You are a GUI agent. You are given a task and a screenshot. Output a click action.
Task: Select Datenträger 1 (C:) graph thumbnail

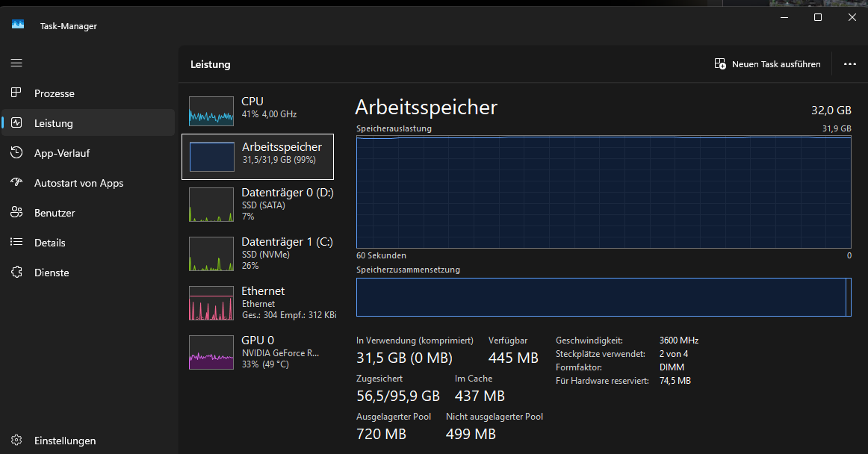pyautogui.click(x=211, y=254)
